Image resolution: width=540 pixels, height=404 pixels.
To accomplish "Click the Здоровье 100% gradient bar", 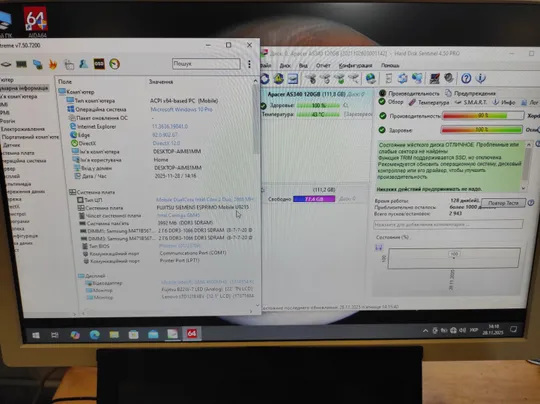I will tap(481, 130).
